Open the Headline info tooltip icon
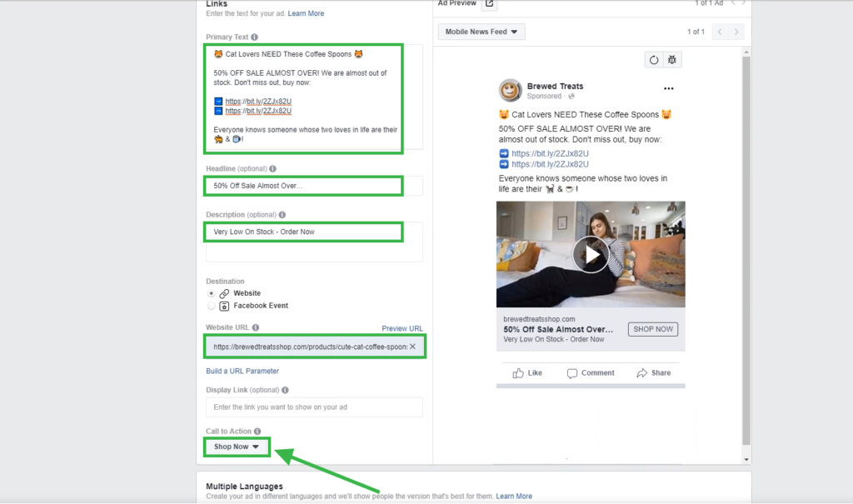 pyautogui.click(x=272, y=169)
